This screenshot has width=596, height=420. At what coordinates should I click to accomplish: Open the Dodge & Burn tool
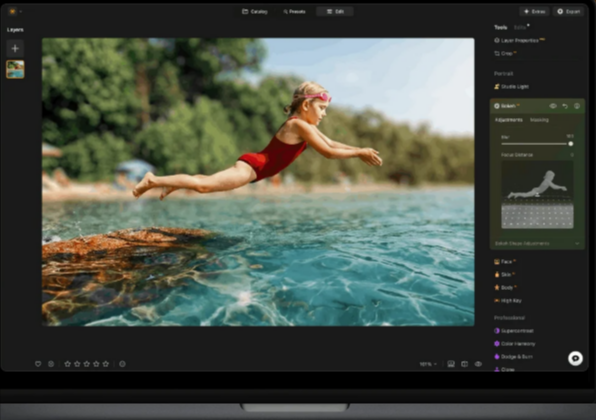pyautogui.click(x=513, y=357)
